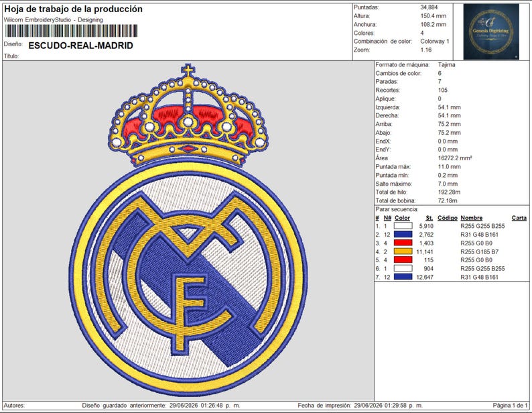The height and width of the screenshot is (413, 532).
Task: Click the Arriba value 75.2 mm
Action: (x=449, y=124)
